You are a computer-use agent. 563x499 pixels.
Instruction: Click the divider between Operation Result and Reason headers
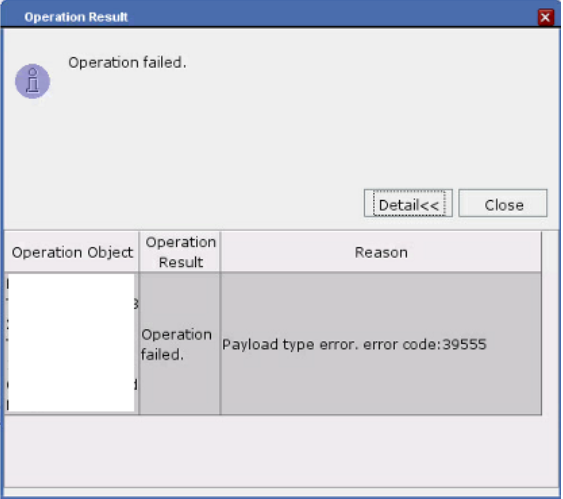coord(220,252)
